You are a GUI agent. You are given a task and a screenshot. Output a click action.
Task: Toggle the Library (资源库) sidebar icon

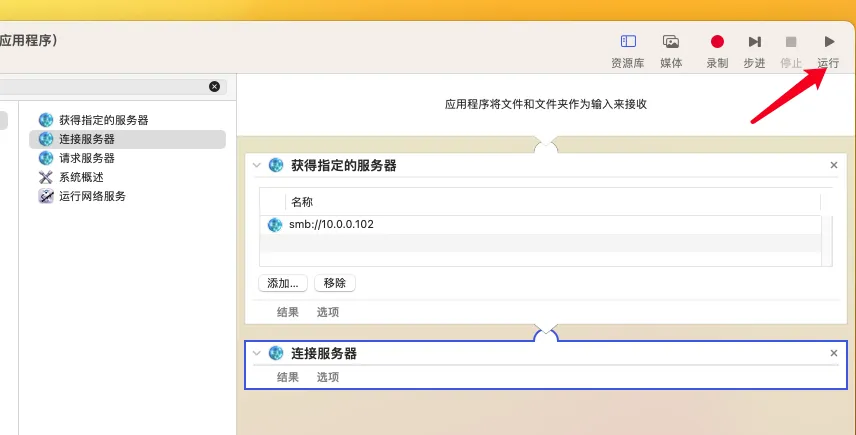628,42
